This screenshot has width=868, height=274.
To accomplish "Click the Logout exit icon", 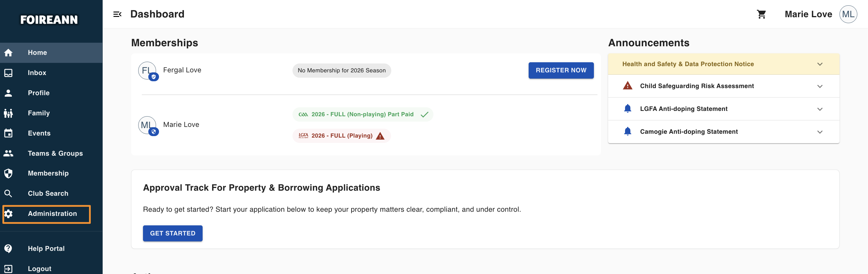I will coord(8,269).
